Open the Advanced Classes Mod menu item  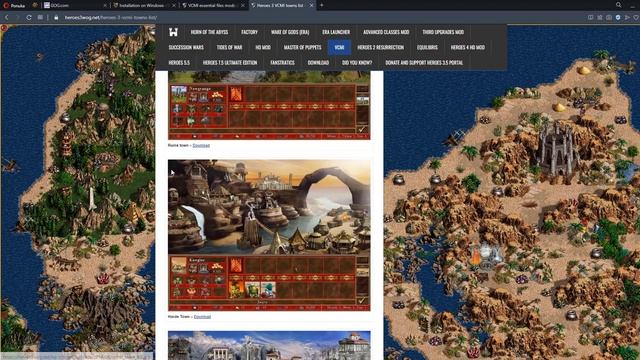pos(386,32)
